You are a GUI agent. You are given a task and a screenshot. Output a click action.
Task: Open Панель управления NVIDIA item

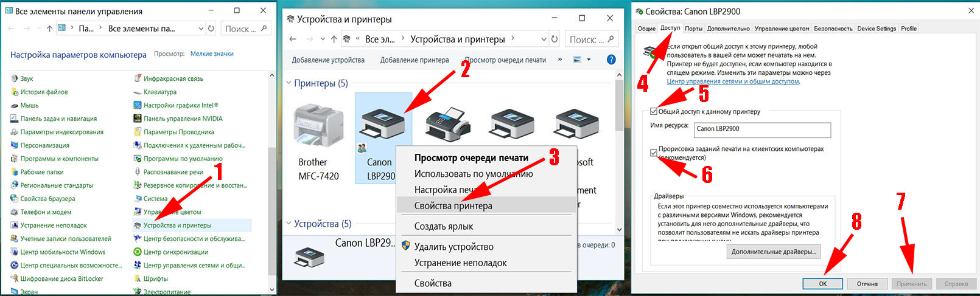click(x=183, y=119)
